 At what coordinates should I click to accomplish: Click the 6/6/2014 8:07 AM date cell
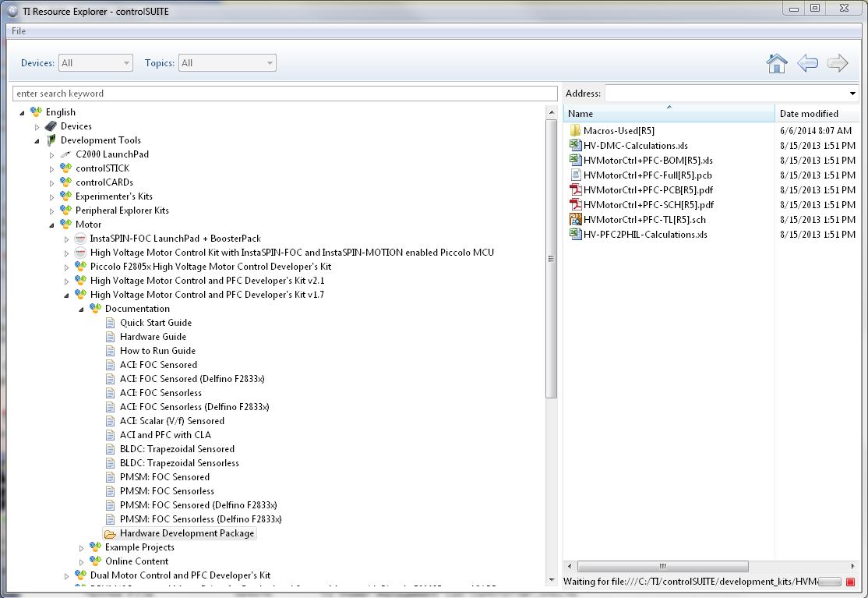pyautogui.click(x=816, y=131)
